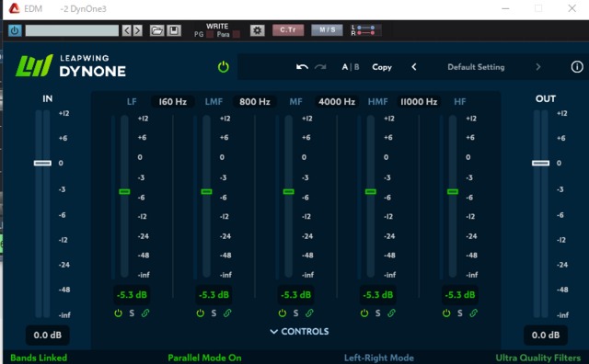Screen dimensions: 589x364
Task: Select the MF band label
Action: [295, 102]
